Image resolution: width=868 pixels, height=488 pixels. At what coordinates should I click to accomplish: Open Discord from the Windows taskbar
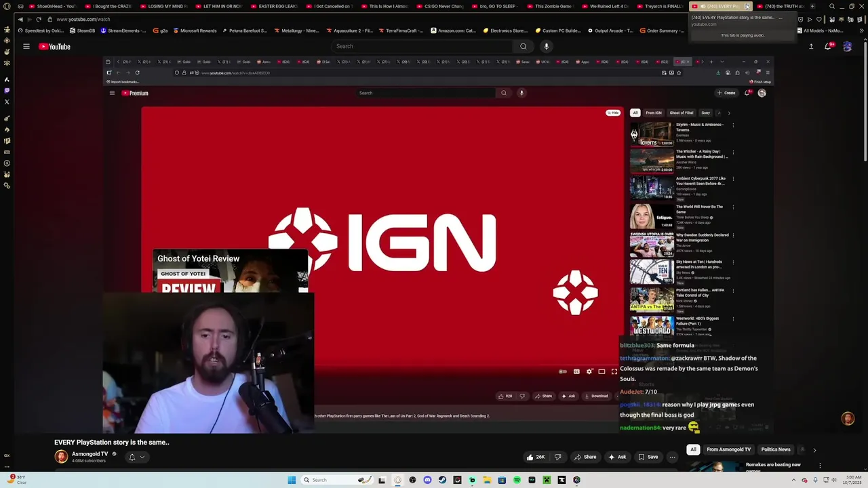[427, 480]
